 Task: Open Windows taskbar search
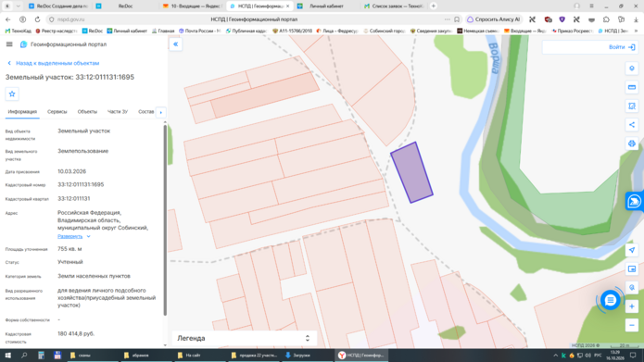point(24,356)
